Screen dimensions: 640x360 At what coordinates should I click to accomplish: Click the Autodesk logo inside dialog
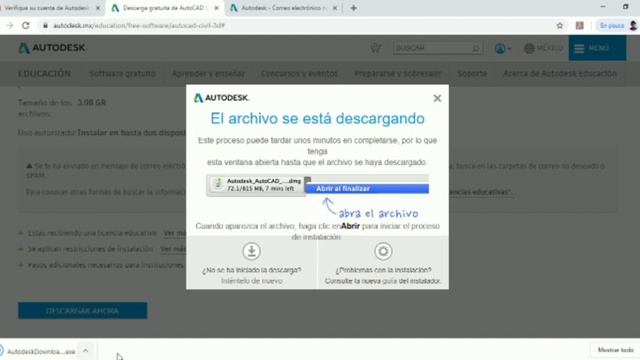click(x=222, y=98)
